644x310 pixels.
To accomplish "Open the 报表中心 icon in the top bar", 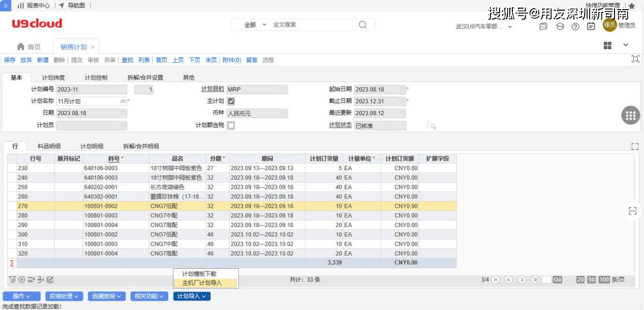I will (20, 6).
